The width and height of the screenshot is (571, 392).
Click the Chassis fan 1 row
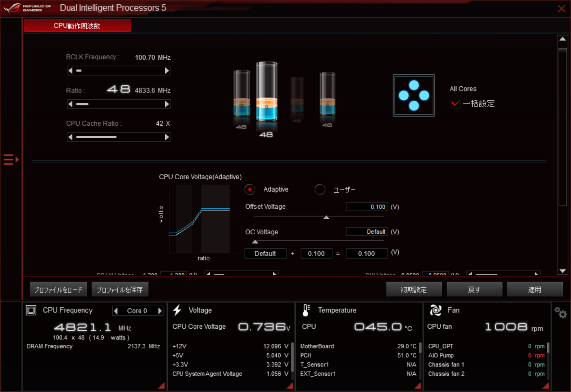click(486, 365)
